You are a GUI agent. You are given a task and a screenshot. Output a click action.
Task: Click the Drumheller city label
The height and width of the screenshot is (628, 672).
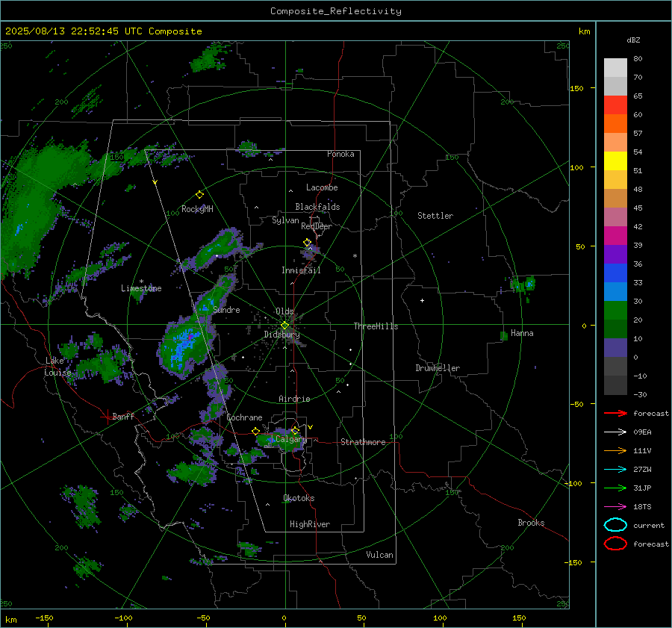coord(438,368)
